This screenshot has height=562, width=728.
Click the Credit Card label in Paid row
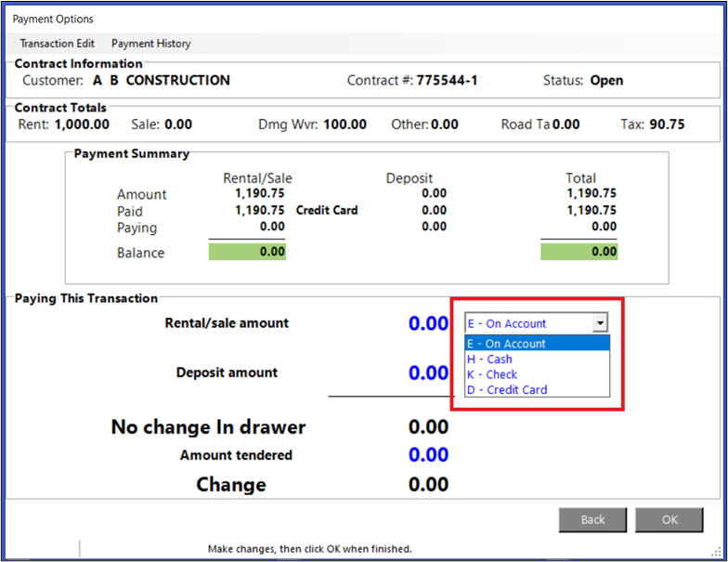(327, 210)
